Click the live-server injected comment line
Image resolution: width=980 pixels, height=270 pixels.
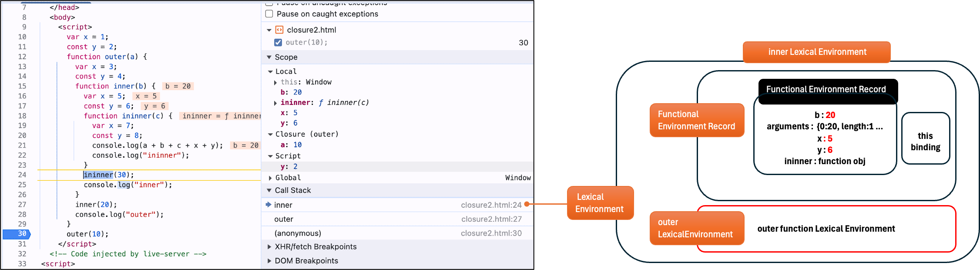128,254
